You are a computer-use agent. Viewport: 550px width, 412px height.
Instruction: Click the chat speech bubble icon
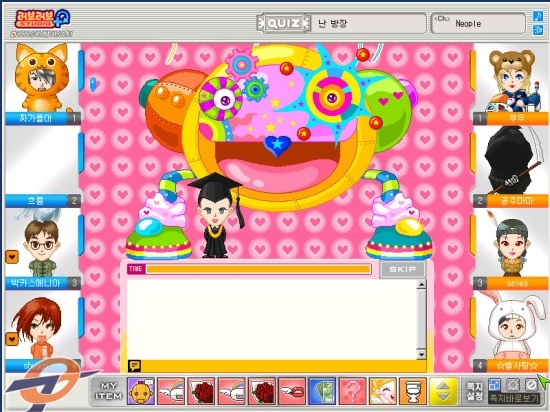point(134,366)
